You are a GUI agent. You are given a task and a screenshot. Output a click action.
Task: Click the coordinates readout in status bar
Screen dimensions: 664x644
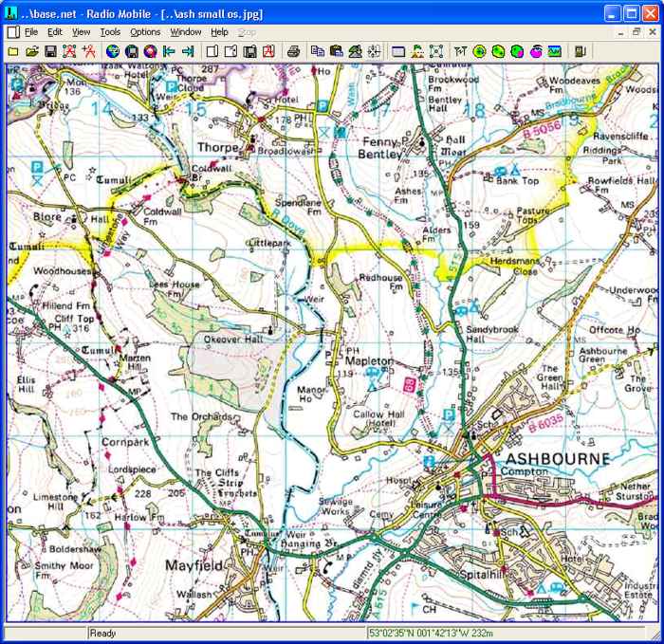click(431, 634)
